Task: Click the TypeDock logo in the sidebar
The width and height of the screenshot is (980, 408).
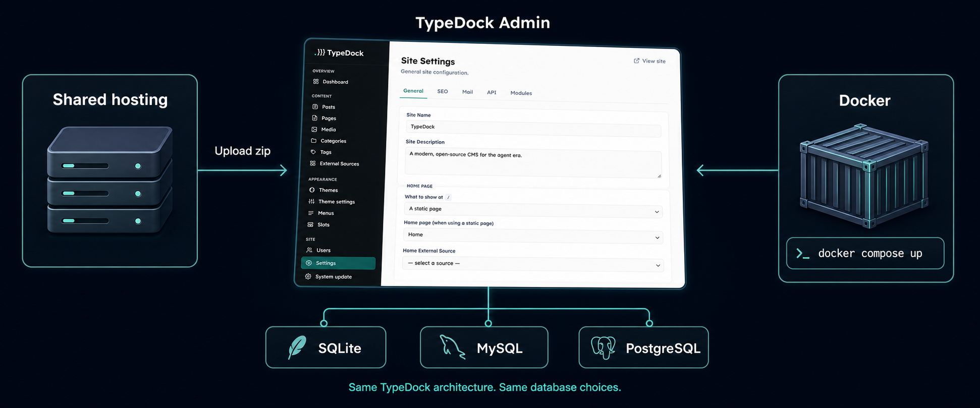Action: [339, 53]
